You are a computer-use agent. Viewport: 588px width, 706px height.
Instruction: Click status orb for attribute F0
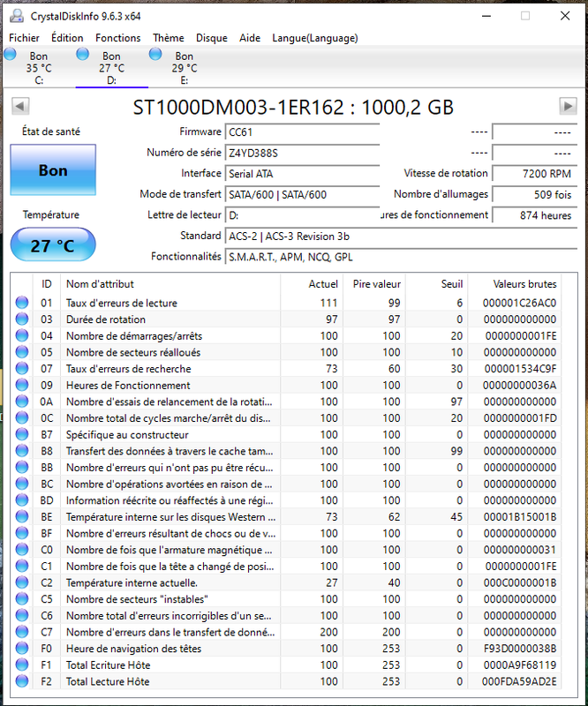pyautogui.click(x=21, y=649)
